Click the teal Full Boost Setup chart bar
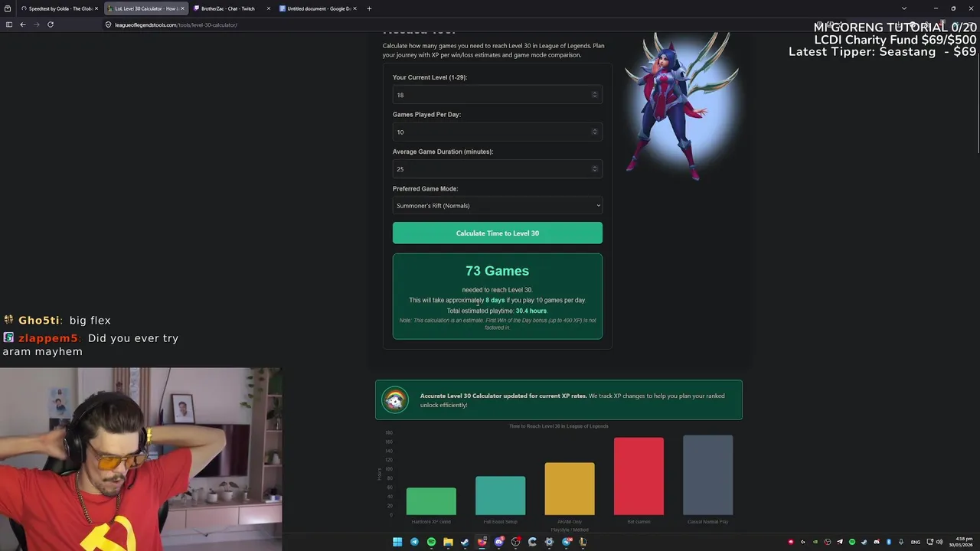Screen dimensions: 980x551 pyautogui.click(x=500, y=496)
